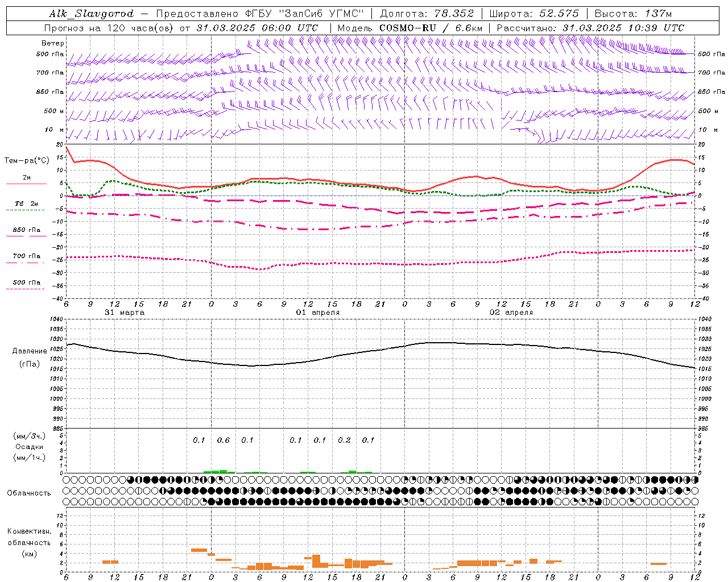
Task: Click wind panel's right-side "10 м" label
Action: pos(709,130)
